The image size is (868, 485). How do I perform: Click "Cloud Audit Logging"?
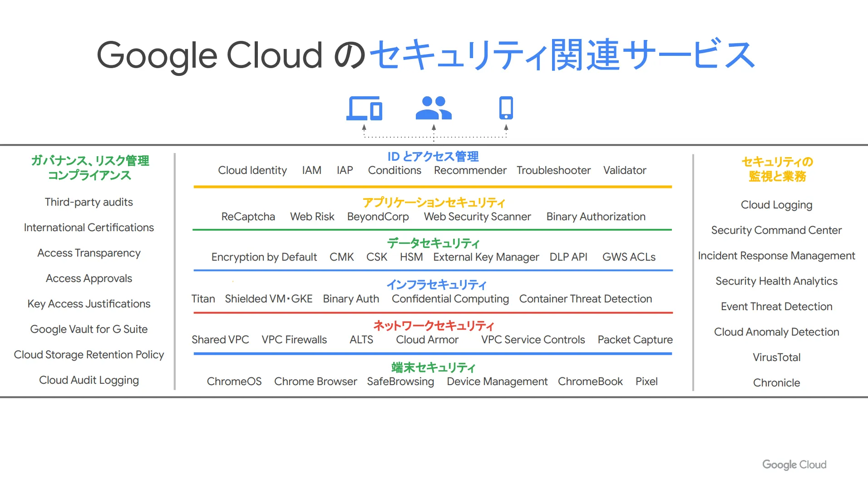tap(89, 381)
